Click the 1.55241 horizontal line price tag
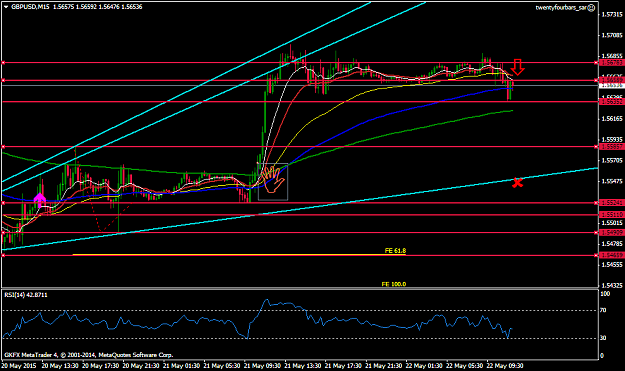The image size is (625, 371). click(x=611, y=203)
